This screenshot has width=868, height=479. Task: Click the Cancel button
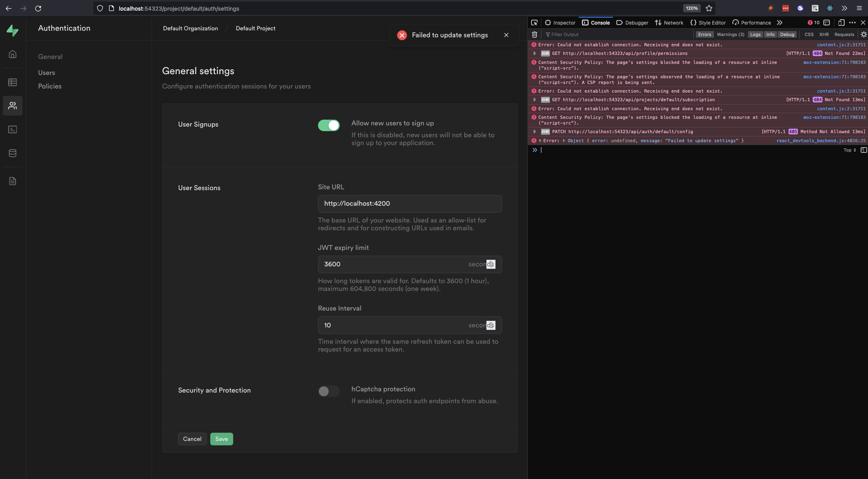point(192,439)
